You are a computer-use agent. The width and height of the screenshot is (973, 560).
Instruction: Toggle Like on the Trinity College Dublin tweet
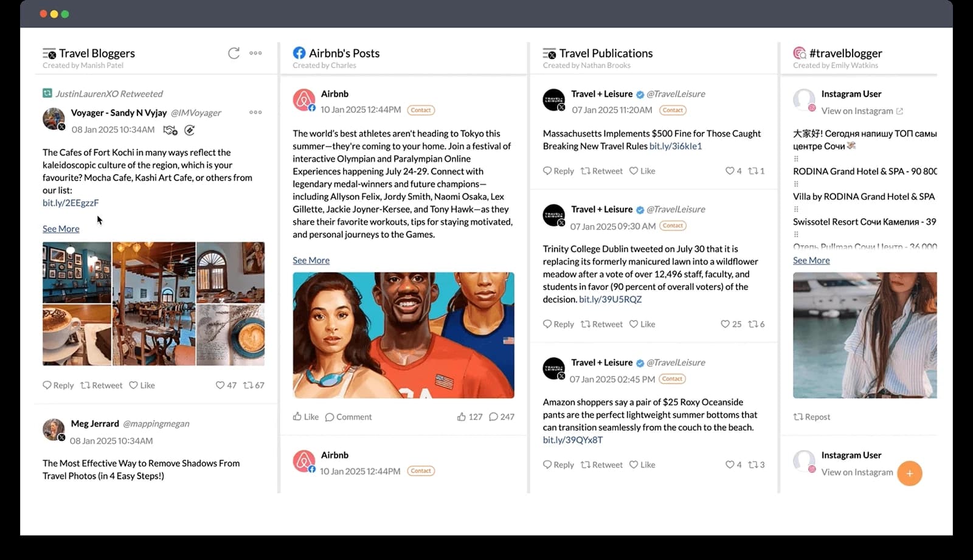click(642, 324)
